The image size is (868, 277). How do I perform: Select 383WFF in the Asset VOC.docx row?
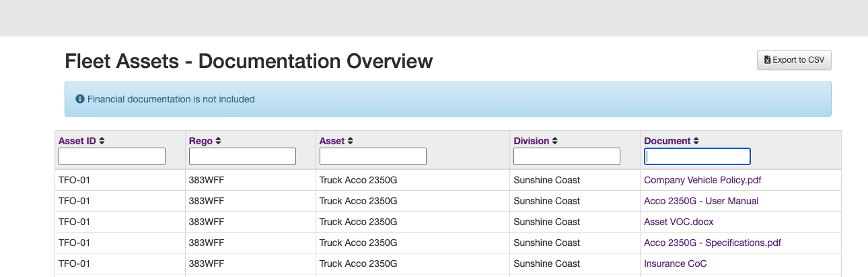coord(206,222)
